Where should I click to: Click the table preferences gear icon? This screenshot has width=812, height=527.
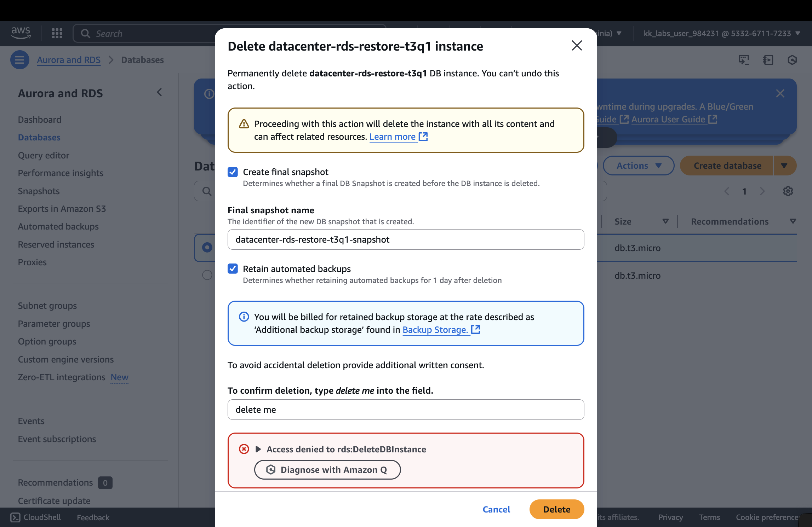pyautogui.click(x=788, y=191)
